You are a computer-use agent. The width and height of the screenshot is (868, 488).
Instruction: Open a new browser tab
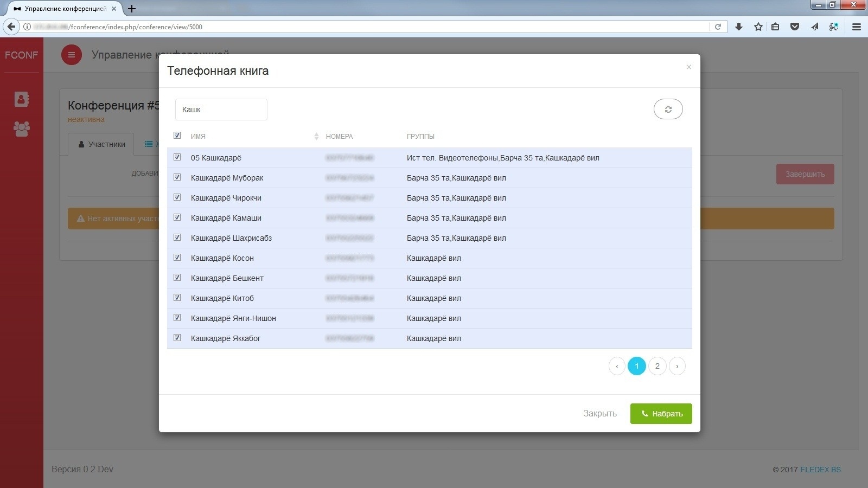[x=132, y=9]
